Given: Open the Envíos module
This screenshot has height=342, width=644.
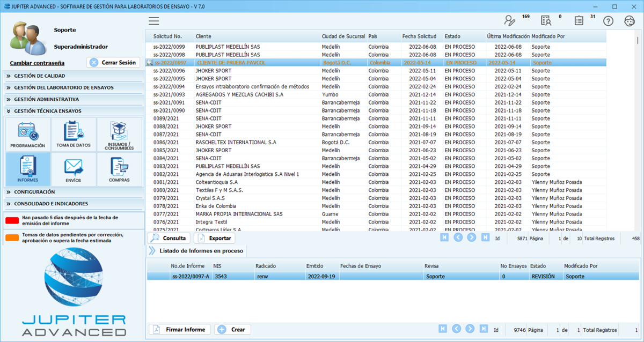Looking at the screenshot, I should tap(74, 169).
